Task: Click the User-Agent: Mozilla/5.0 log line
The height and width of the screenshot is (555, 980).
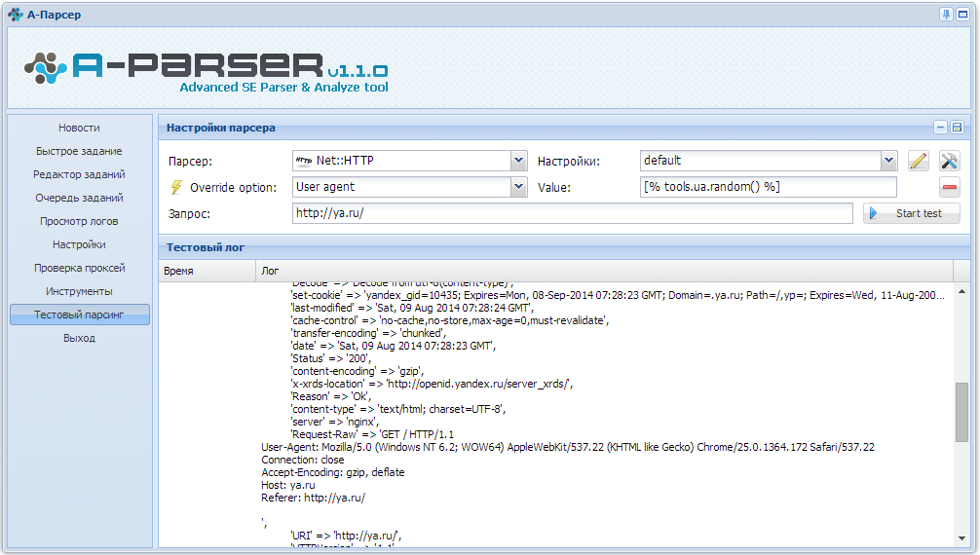Action: [568, 448]
